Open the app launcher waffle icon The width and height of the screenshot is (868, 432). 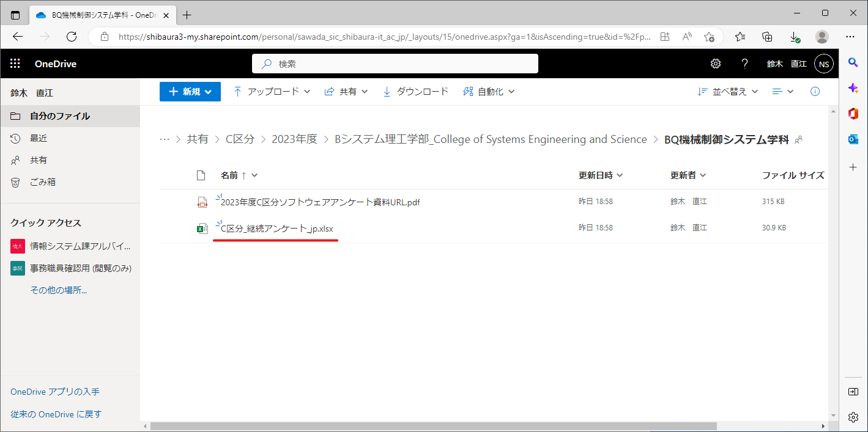coord(15,64)
